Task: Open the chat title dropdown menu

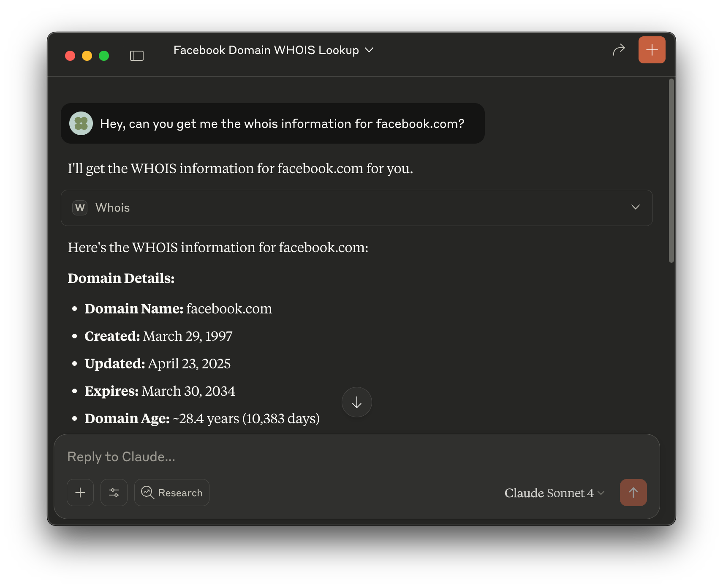Action: pyautogui.click(x=369, y=50)
